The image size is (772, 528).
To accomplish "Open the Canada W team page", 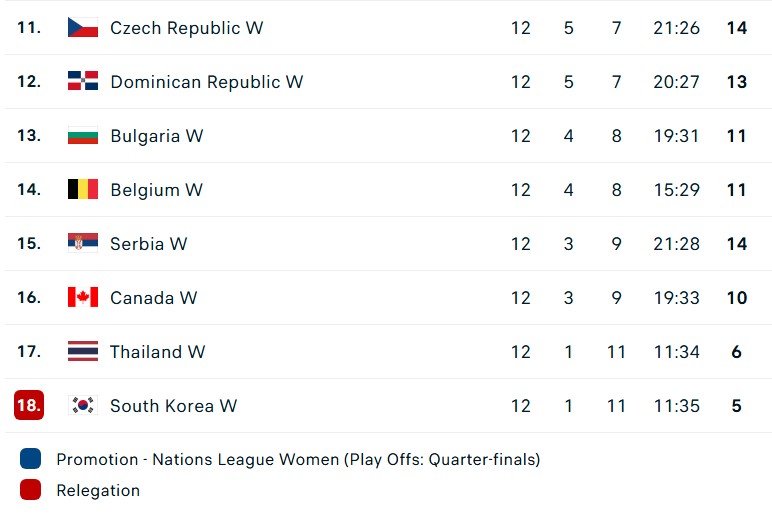I will tap(154, 298).
